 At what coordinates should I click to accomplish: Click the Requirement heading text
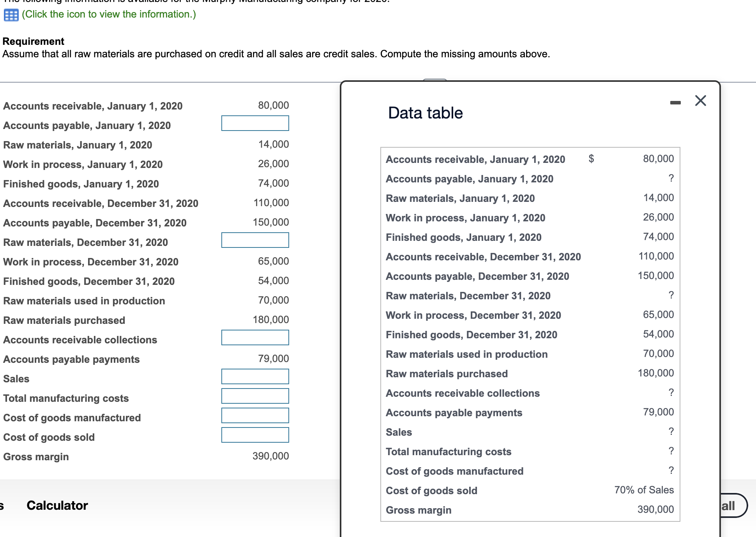pos(34,41)
